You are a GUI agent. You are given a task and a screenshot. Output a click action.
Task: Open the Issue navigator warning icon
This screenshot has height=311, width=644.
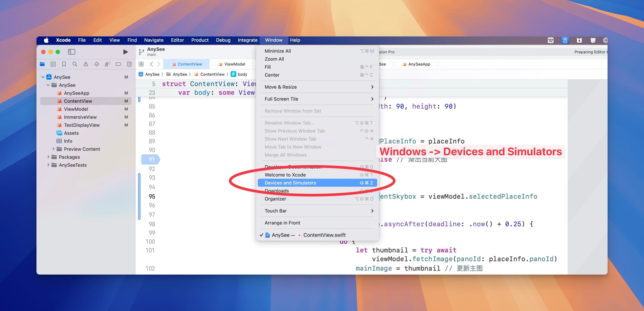click(86, 64)
